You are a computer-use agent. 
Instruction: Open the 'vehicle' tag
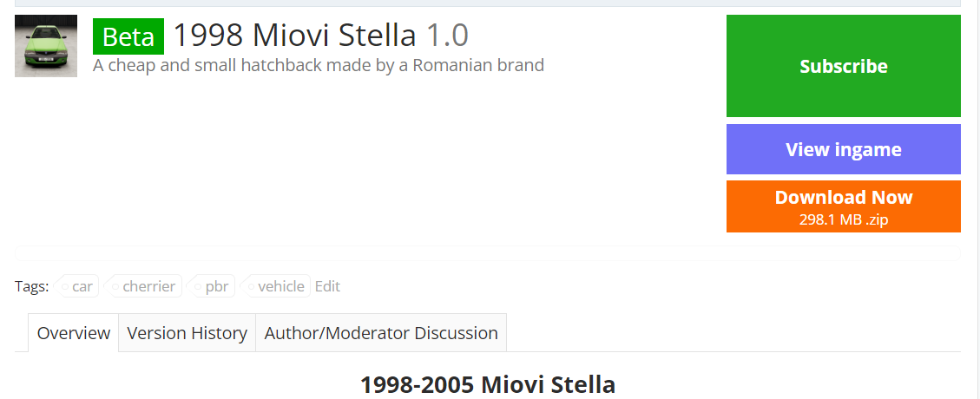[281, 286]
